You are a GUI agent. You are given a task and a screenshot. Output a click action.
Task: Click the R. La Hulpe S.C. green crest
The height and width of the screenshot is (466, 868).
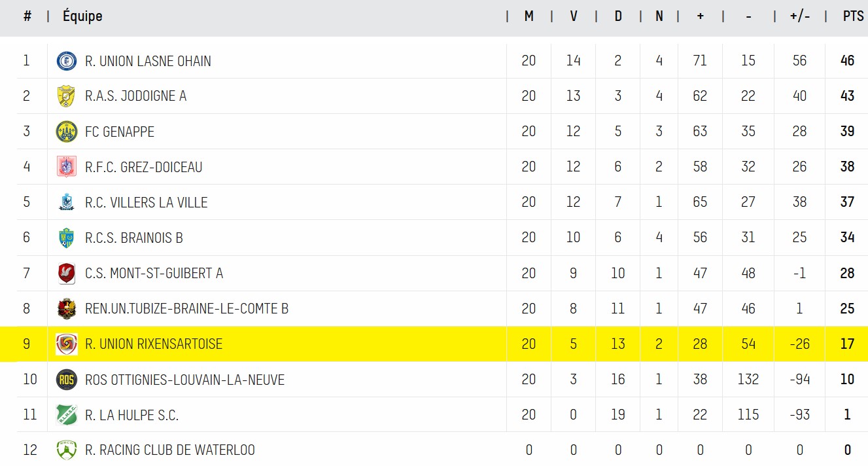[66, 415]
